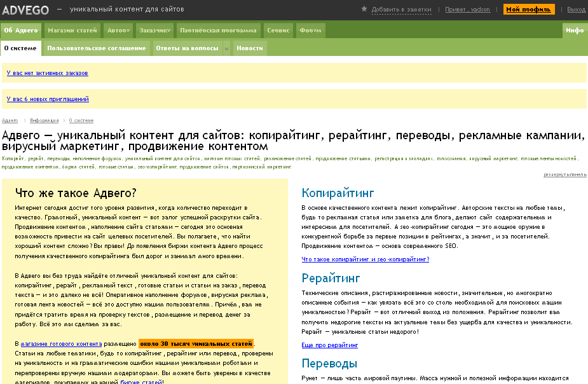Screen dimensions: 588x384
Task: Click the Переводы heading
Action: 329,364
